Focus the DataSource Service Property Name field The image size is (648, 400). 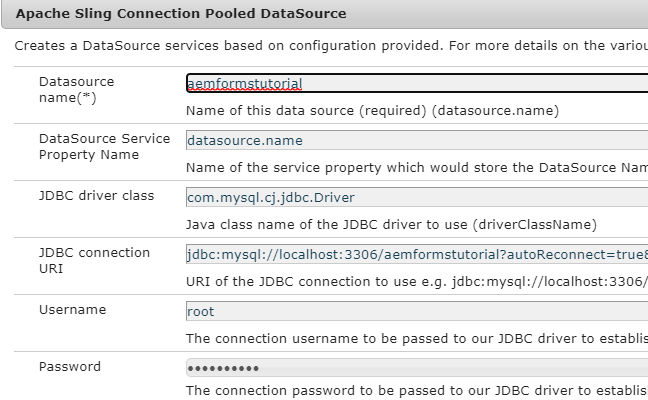tap(417, 140)
